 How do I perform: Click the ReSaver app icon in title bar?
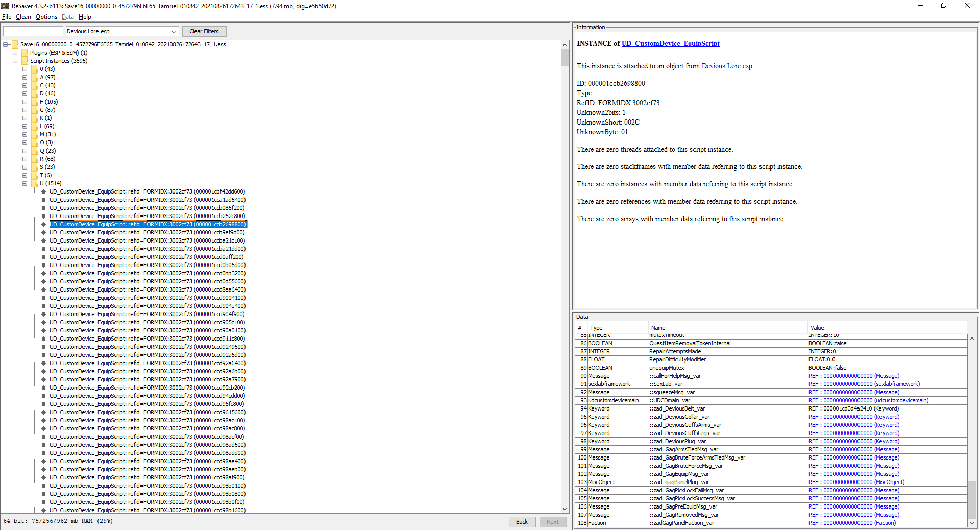tap(6, 6)
